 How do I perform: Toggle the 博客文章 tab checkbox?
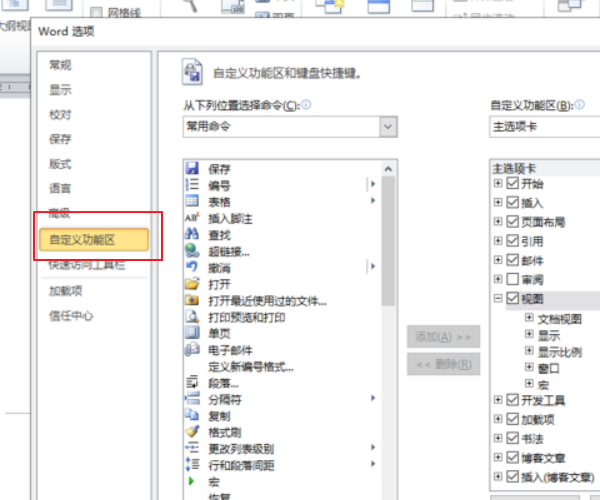513,457
